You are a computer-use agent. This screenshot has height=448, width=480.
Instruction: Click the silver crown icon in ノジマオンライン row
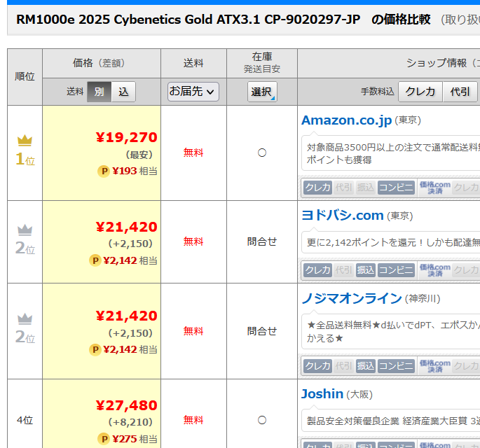tap(25, 319)
